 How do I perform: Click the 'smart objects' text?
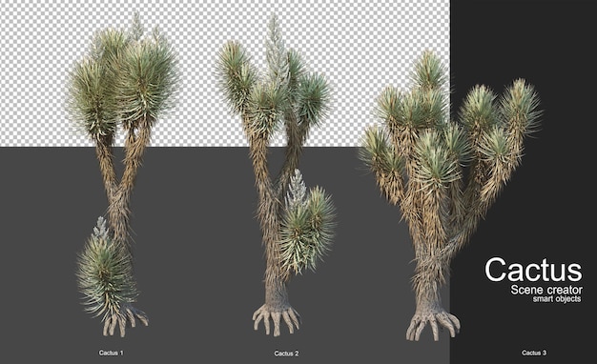pyautogui.click(x=557, y=299)
